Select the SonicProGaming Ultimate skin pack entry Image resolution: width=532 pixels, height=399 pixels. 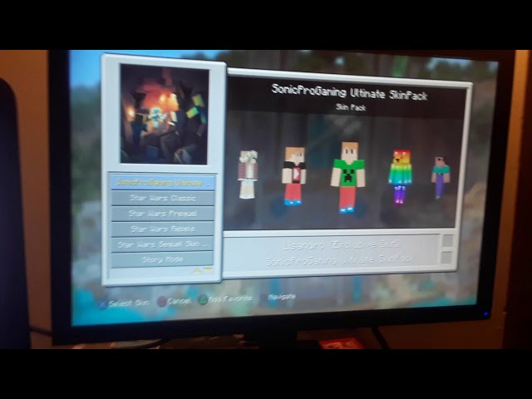[x=163, y=183]
